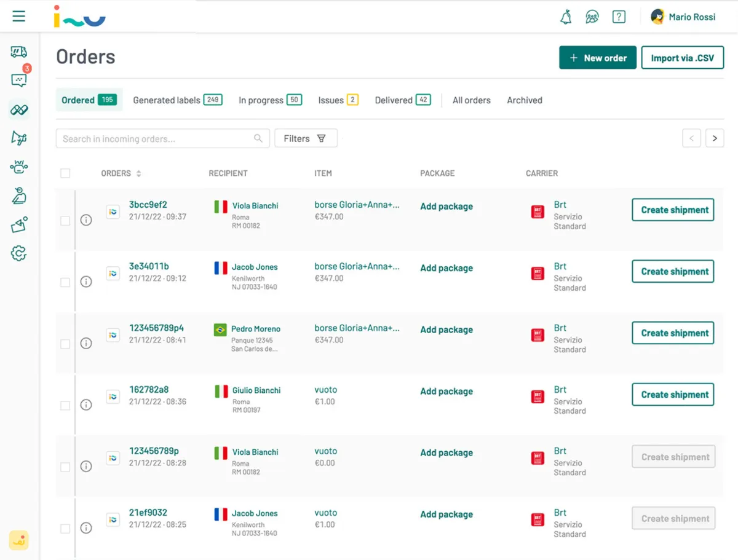Click source channel icon of order 3e34011b
Viewport: 738px width, 560px height.
point(113,273)
